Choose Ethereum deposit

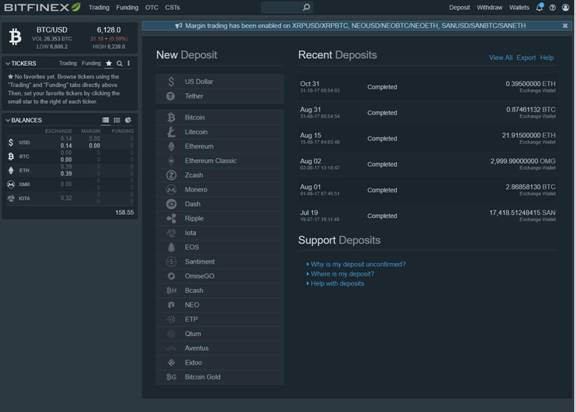(x=220, y=146)
